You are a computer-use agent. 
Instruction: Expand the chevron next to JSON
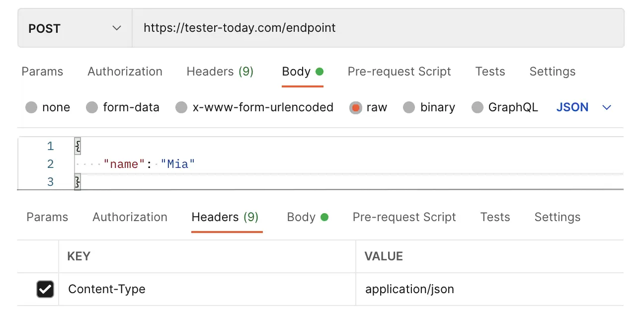(x=607, y=107)
